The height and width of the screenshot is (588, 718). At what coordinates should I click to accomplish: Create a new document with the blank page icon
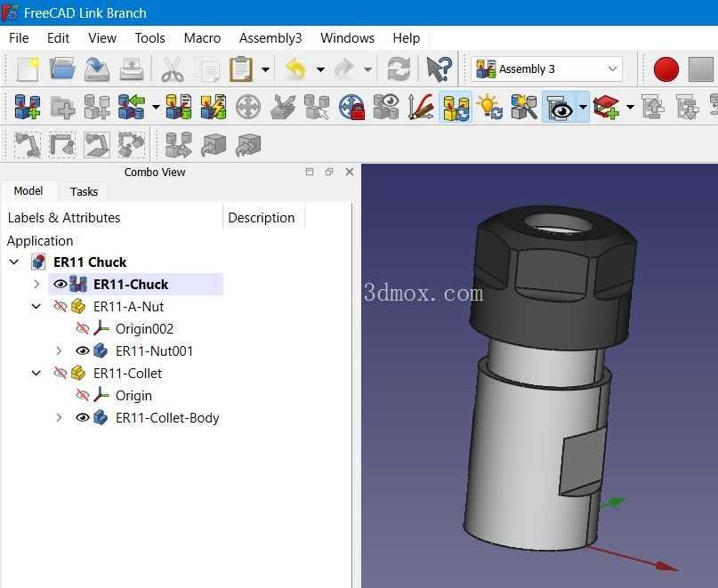(28, 69)
